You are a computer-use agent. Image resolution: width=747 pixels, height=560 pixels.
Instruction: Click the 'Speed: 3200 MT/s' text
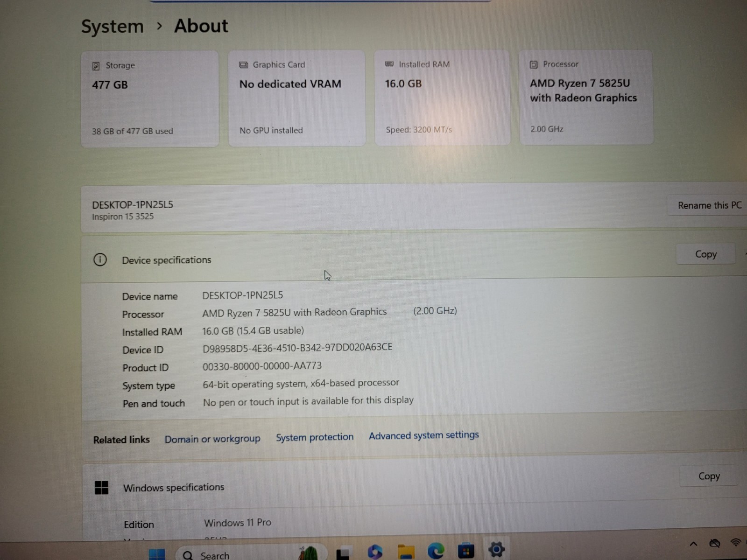coord(419,130)
